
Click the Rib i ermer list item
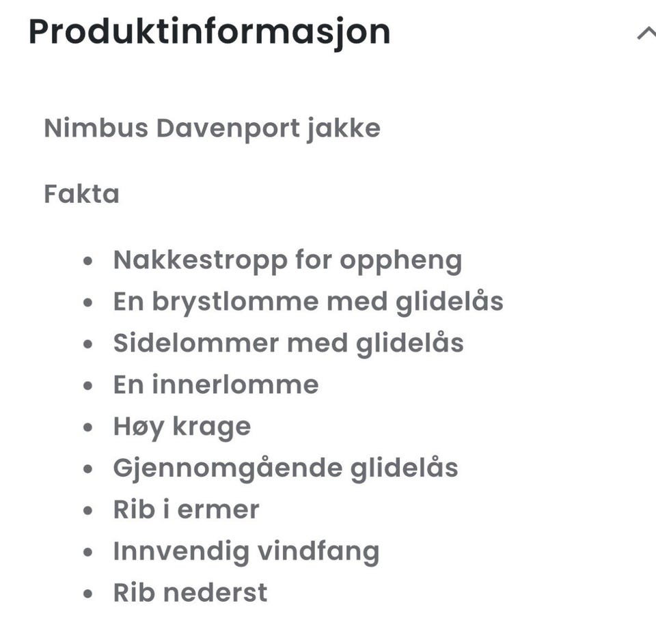click(x=186, y=509)
